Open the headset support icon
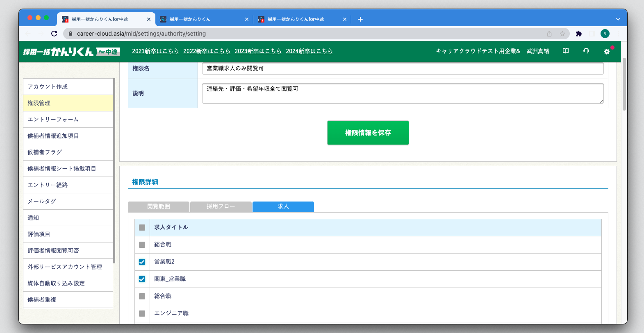 pyautogui.click(x=586, y=51)
